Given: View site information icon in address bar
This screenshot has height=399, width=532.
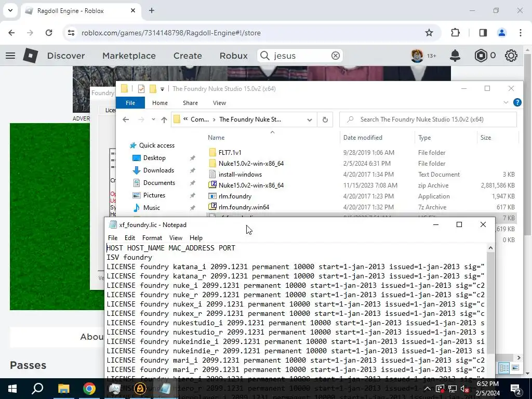Looking at the screenshot, I should pos(71,33).
